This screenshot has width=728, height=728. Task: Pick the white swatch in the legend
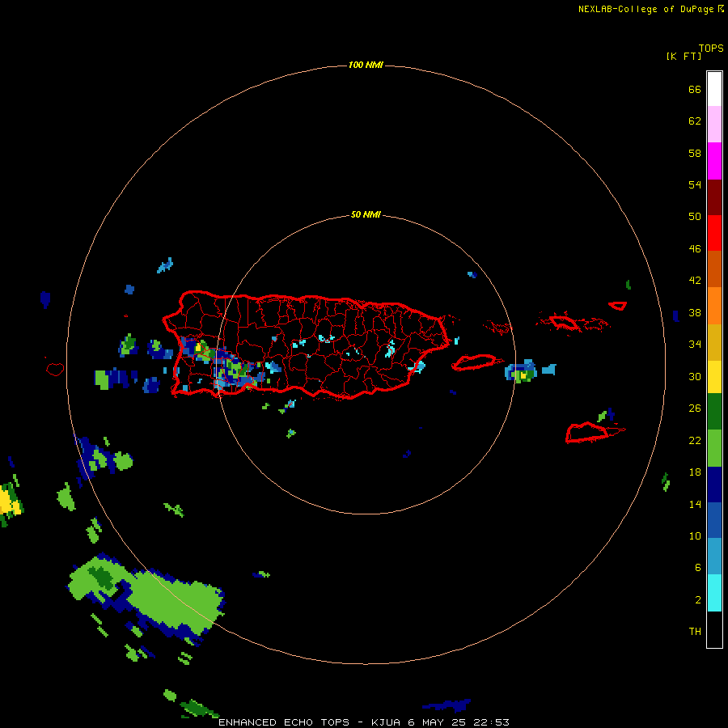[x=714, y=89]
